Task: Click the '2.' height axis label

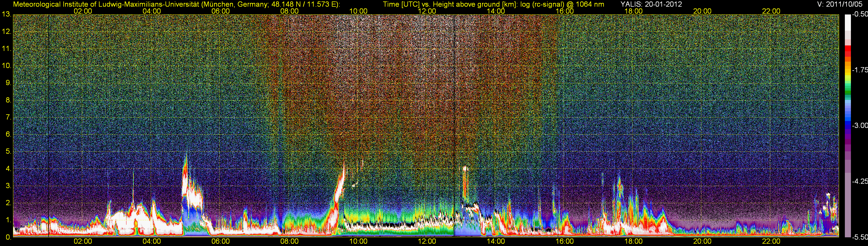Action: point(8,203)
